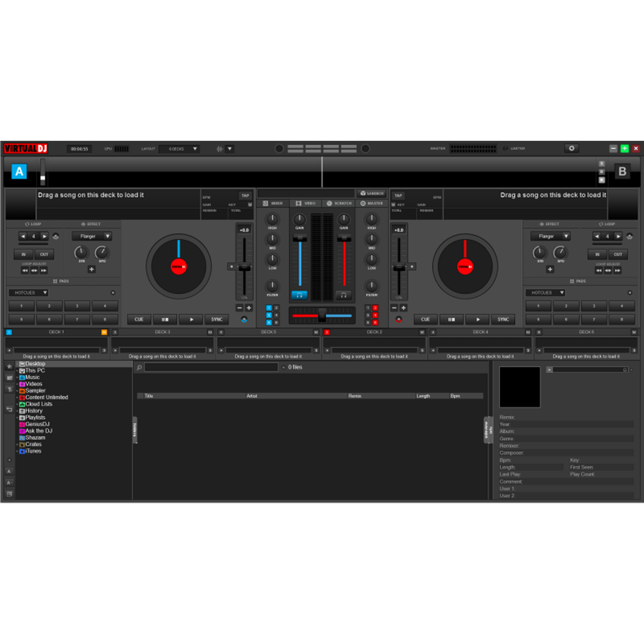The width and height of the screenshot is (644, 644).
Task: Toggle the Limiter indicator
Action: tap(505, 148)
